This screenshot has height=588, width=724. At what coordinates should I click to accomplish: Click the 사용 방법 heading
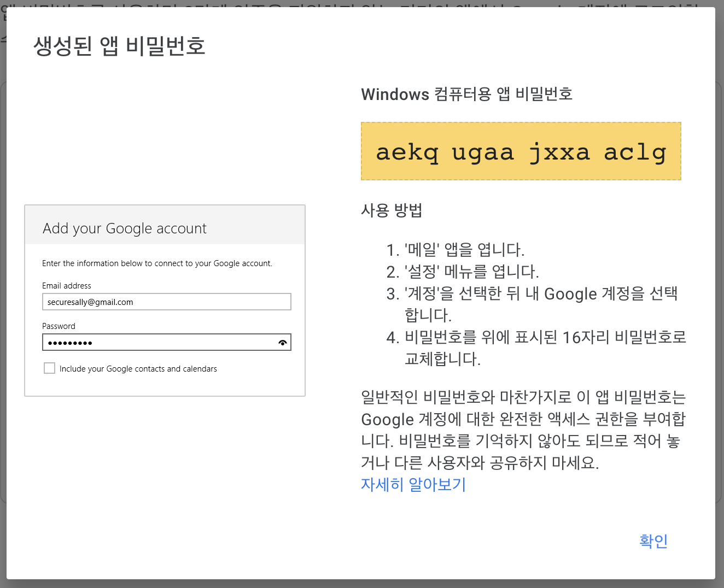coord(392,210)
